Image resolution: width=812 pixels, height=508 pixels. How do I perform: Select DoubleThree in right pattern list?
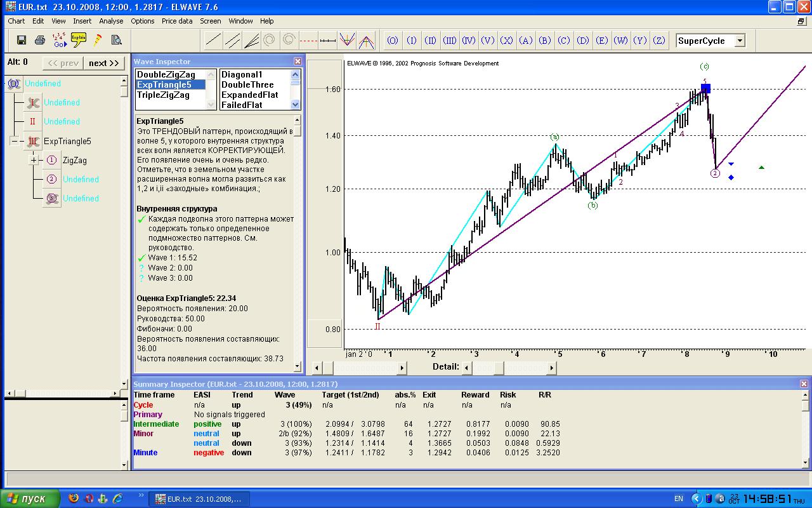pos(247,84)
